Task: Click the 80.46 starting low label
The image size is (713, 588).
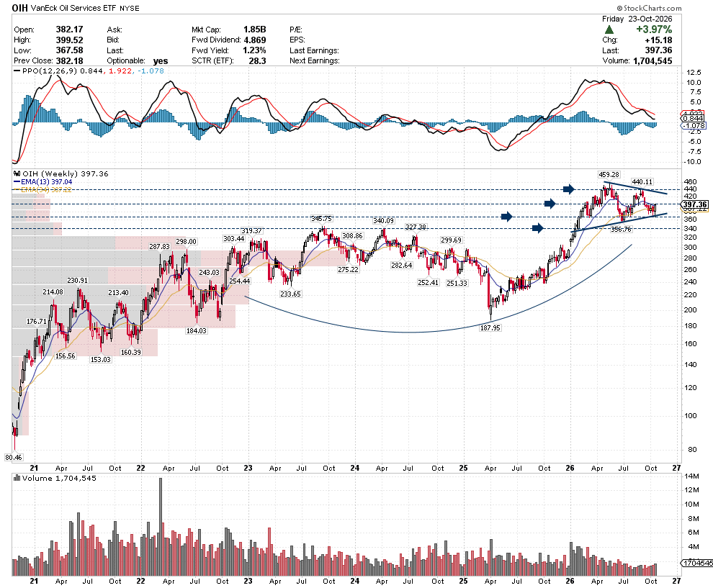Action: click(14, 457)
